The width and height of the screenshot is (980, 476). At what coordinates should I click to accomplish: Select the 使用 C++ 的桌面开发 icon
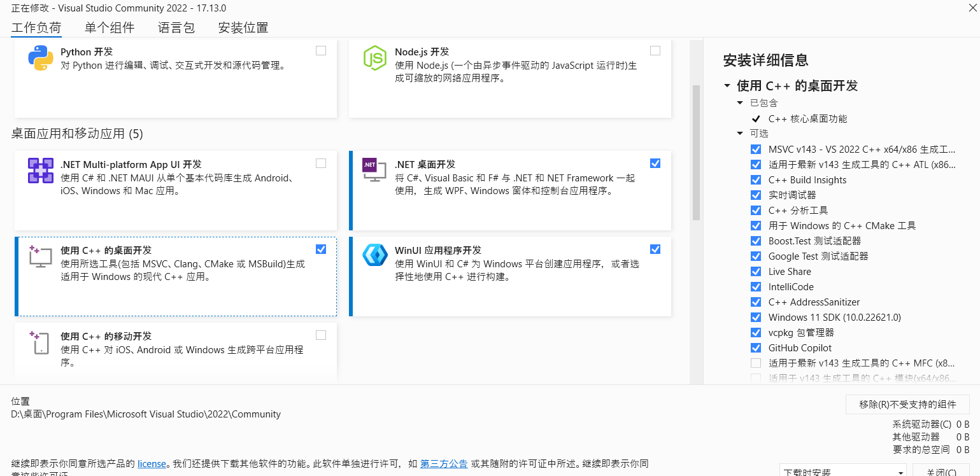click(x=39, y=256)
